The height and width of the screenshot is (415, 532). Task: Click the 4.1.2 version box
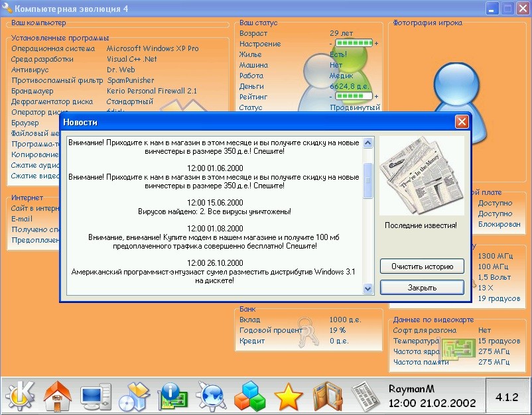(x=507, y=396)
